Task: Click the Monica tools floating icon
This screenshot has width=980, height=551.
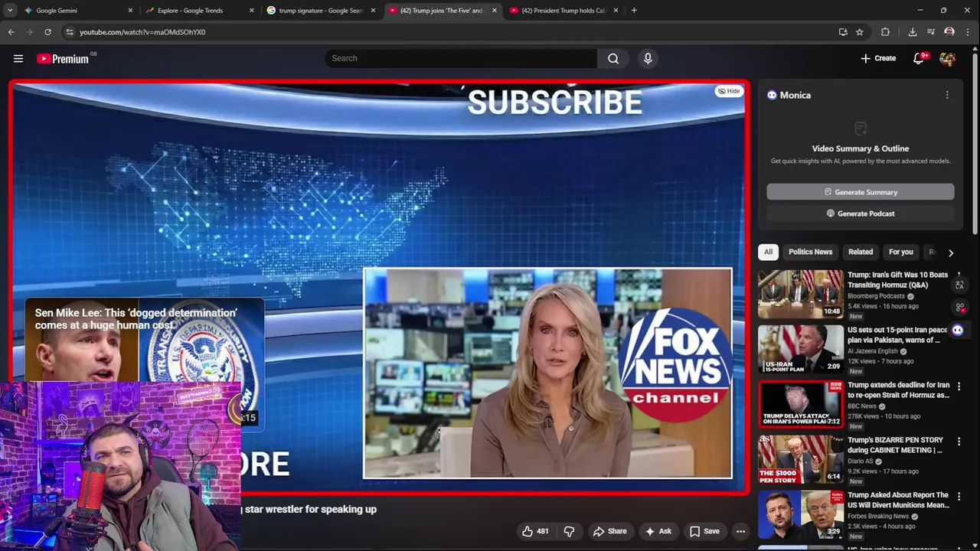Action: click(x=959, y=308)
